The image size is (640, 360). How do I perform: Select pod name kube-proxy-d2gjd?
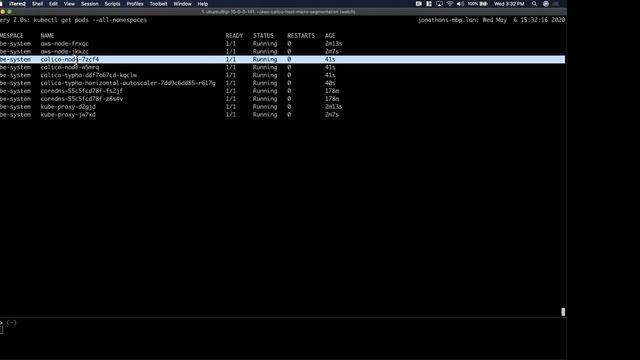(x=68, y=107)
